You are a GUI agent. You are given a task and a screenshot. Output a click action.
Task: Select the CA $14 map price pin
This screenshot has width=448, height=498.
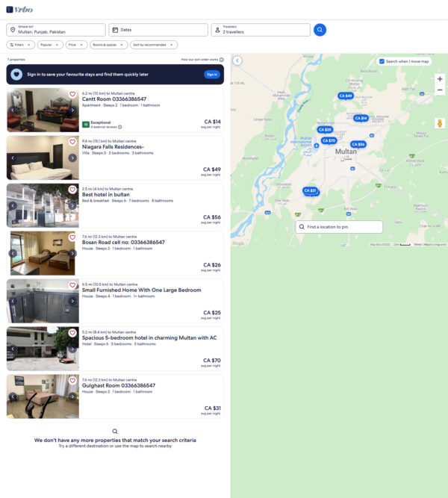click(361, 118)
